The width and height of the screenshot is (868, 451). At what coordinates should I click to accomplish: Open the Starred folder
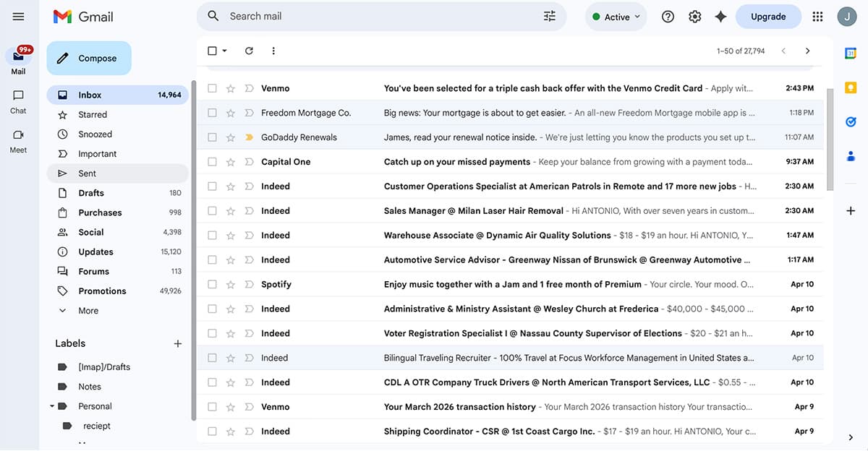117,115
